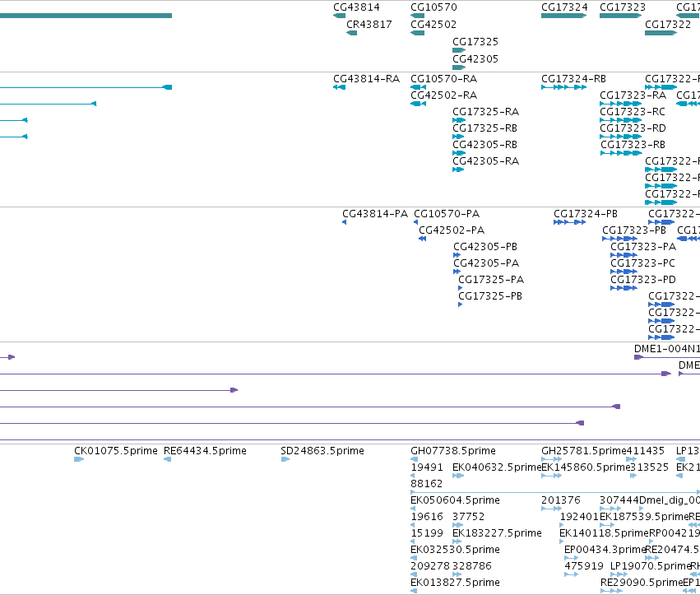Select gene label CG42502 in top track

tap(433, 25)
